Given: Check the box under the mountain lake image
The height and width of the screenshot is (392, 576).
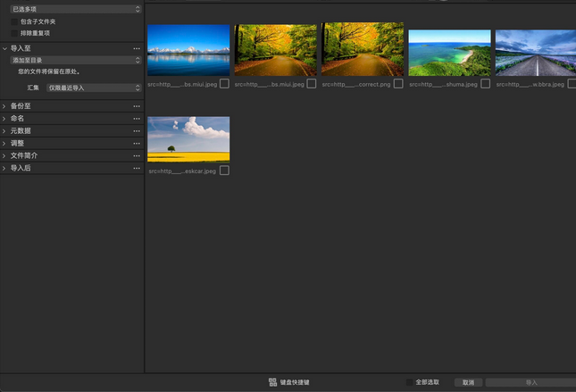Looking at the screenshot, I should [224, 84].
